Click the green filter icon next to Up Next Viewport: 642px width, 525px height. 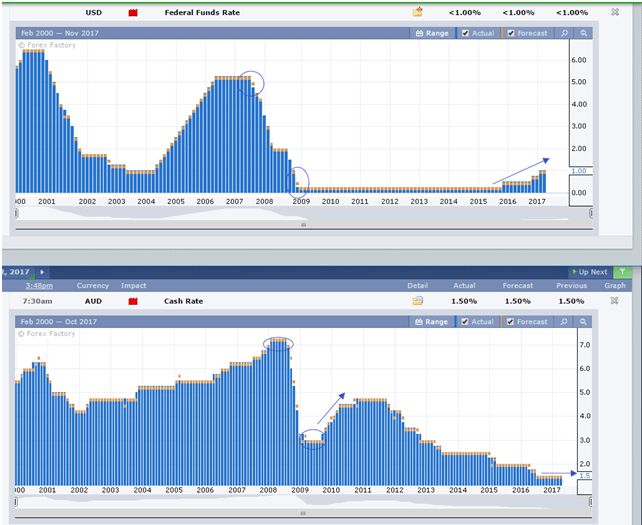pyautogui.click(x=622, y=271)
